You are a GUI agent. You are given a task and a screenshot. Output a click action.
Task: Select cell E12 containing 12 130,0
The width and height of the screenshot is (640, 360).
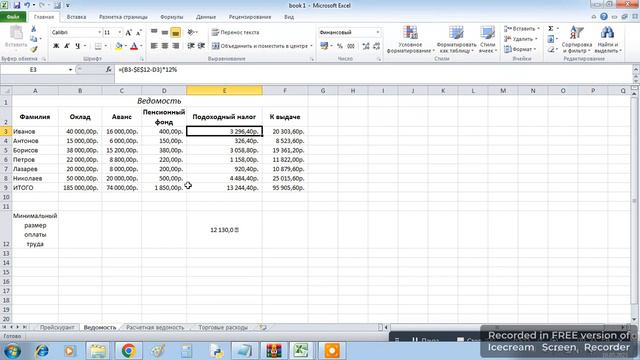pos(224,230)
